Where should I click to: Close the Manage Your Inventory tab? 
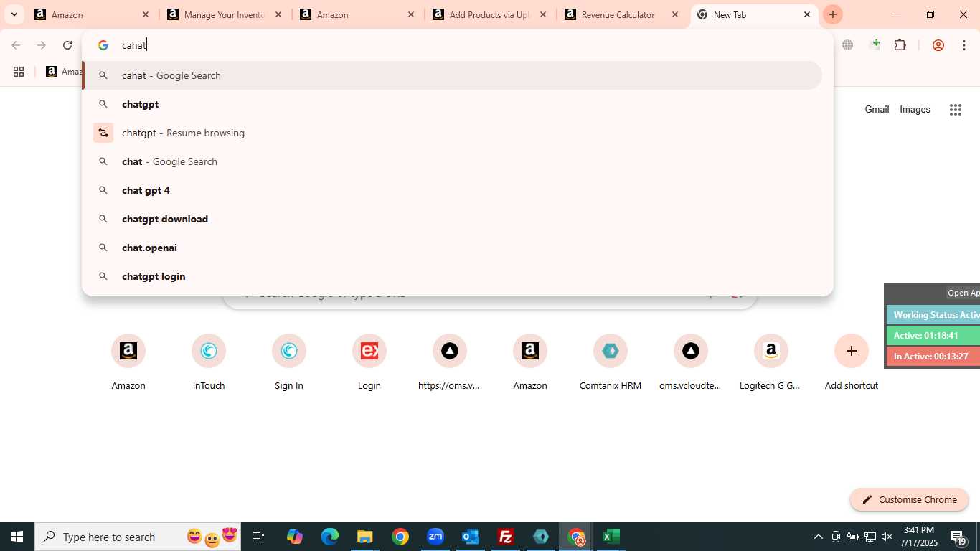[278, 14]
